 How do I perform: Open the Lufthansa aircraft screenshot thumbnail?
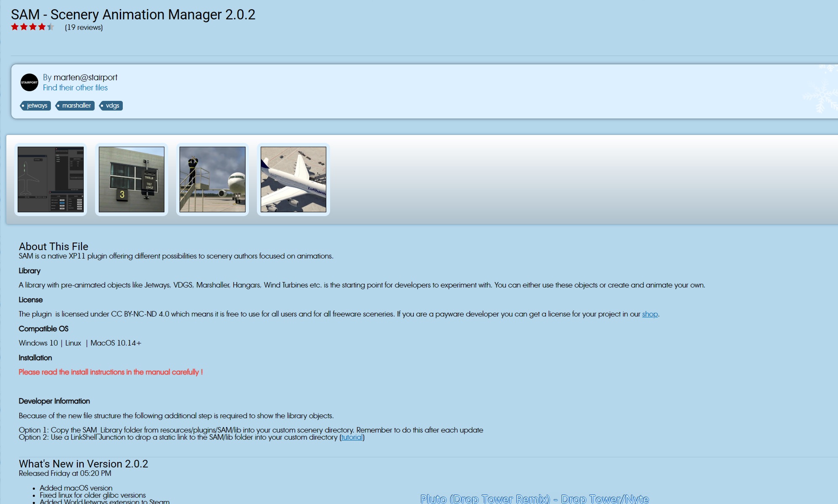tap(293, 179)
